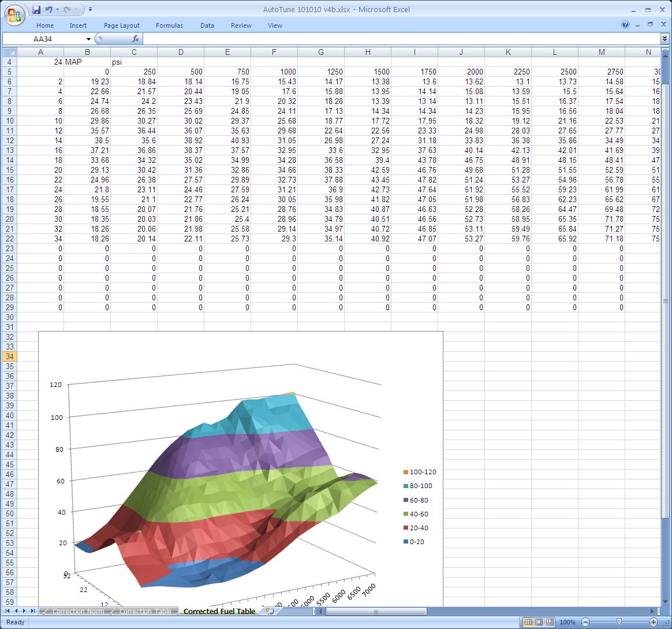Open the Office Button menu
This screenshot has width=672, height=629.
coord(14,14)
